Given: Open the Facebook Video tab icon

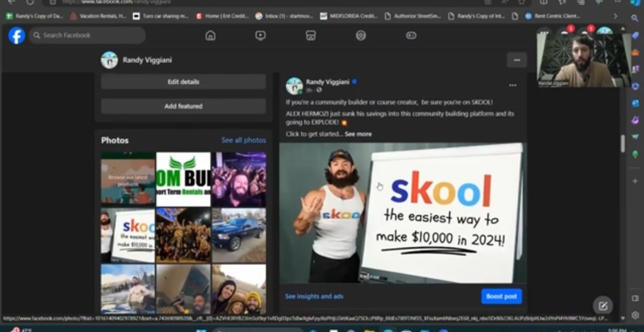Looking at the screenshot, I should [260, 35].
